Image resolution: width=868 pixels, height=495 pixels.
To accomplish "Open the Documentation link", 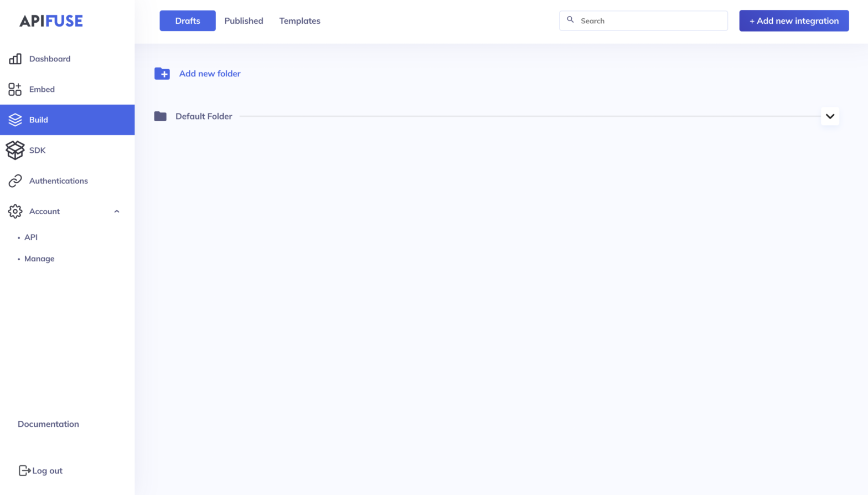I will [x=48, y=424].
